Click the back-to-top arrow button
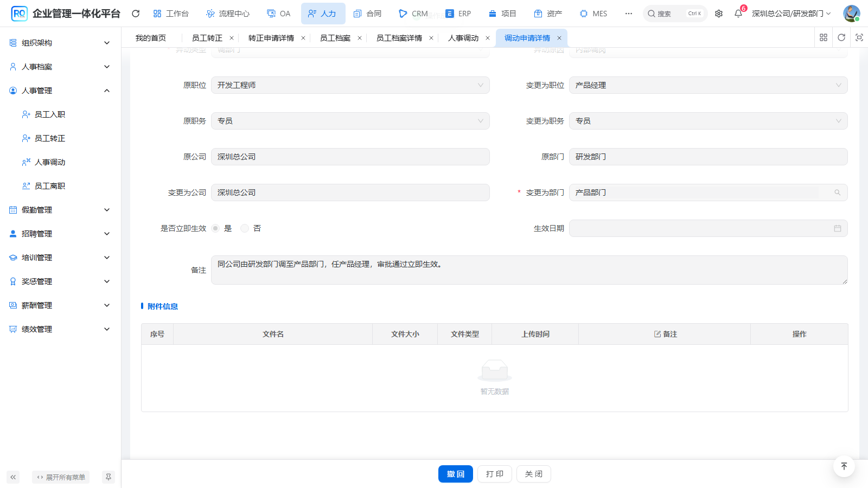This screenshot has width=868, height=488. click(844, 466)
